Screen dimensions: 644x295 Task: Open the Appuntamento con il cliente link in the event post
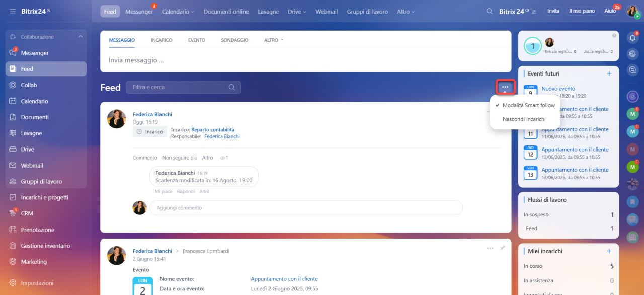(284, 279)
